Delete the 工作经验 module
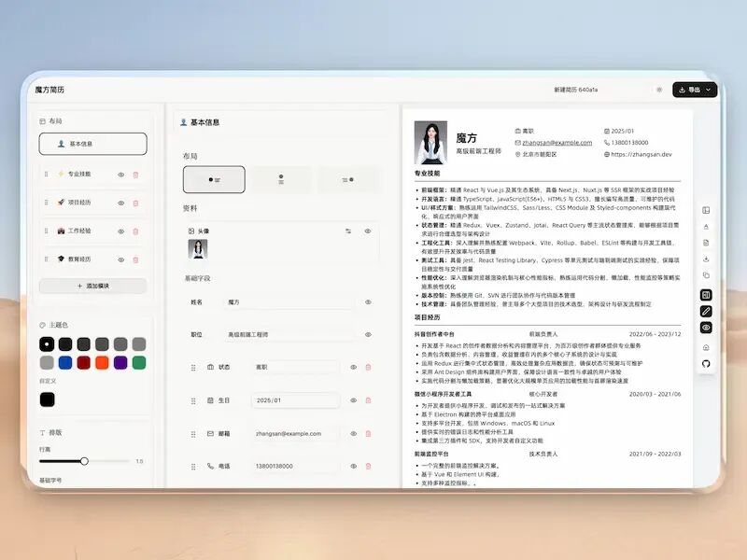The height and width of the screenshot is (560, 747). click(135, 231)
